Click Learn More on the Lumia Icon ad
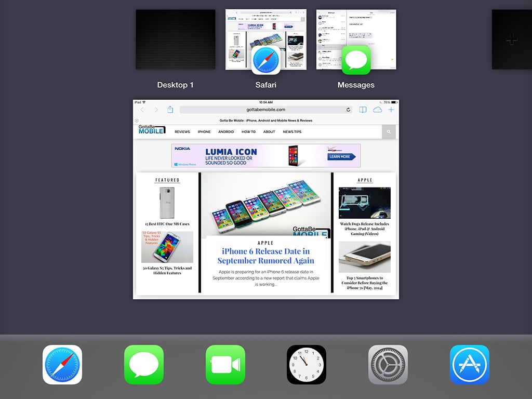The width and height of the screenshot is (532, 399). coord(339,156)
